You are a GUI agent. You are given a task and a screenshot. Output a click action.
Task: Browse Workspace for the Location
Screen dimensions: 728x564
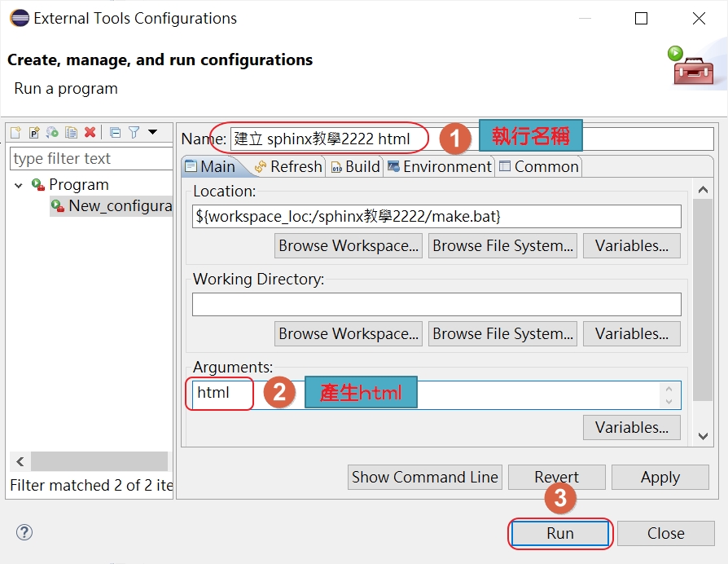[349, 246]
